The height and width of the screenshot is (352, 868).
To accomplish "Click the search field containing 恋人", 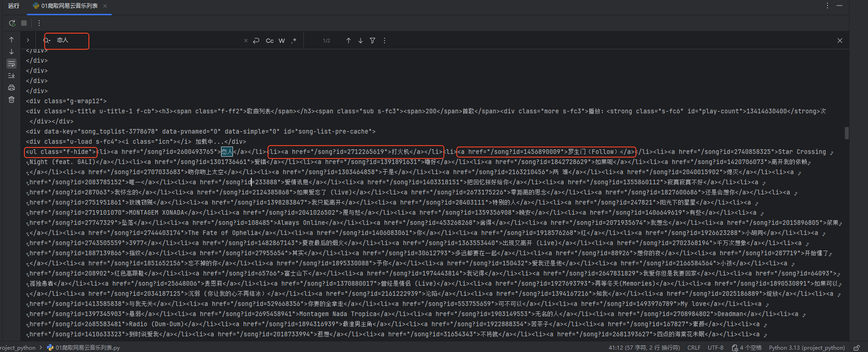I will (x=147, y=41).
